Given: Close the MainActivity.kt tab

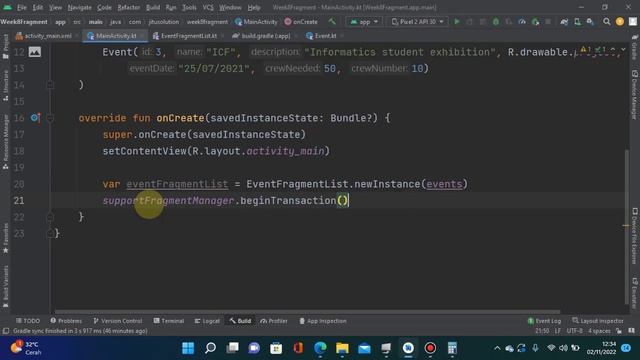Looking at the screenshot, I should [x=142, y=36].
